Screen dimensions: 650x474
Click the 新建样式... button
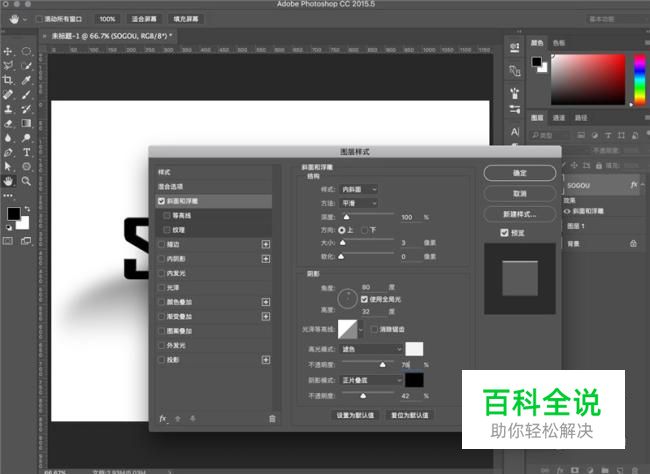click(x=519, y=214)
